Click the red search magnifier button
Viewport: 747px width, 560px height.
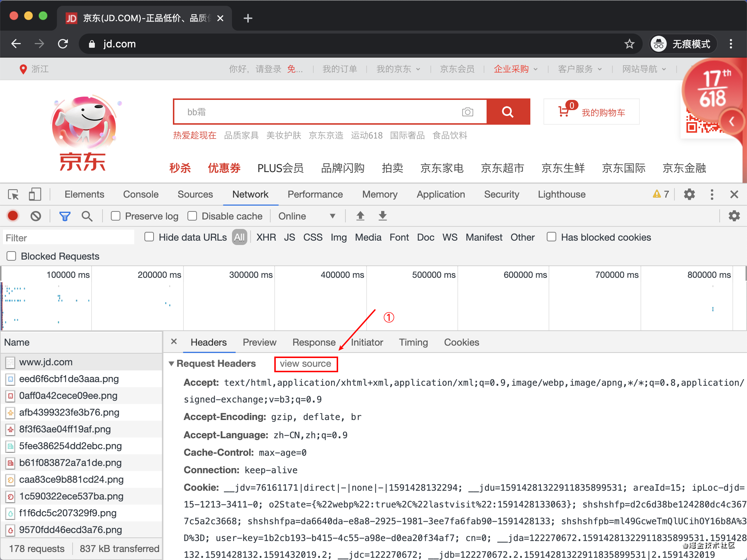[508, 112]
